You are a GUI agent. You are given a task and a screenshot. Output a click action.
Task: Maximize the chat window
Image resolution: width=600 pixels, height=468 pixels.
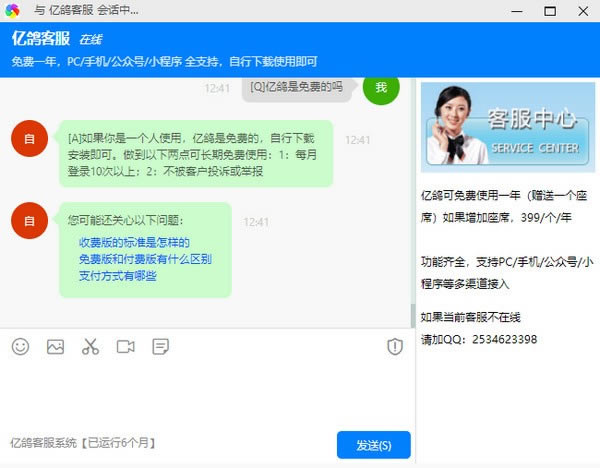click(549, 10)
